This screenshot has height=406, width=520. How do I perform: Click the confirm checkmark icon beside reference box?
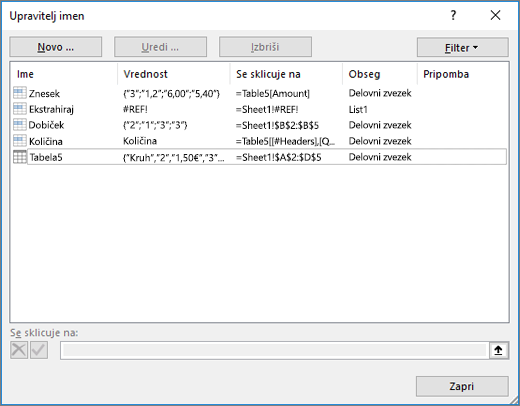coord(39,350)
